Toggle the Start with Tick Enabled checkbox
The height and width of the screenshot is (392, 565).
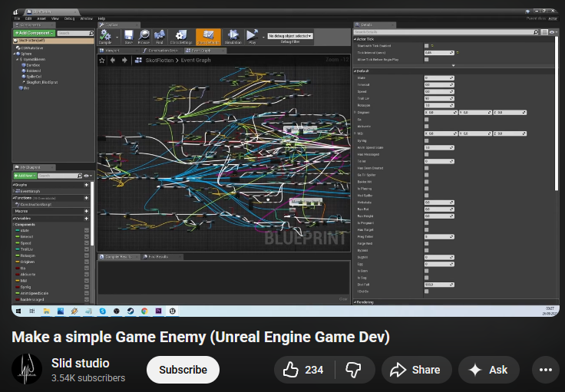tap(427, 46)
